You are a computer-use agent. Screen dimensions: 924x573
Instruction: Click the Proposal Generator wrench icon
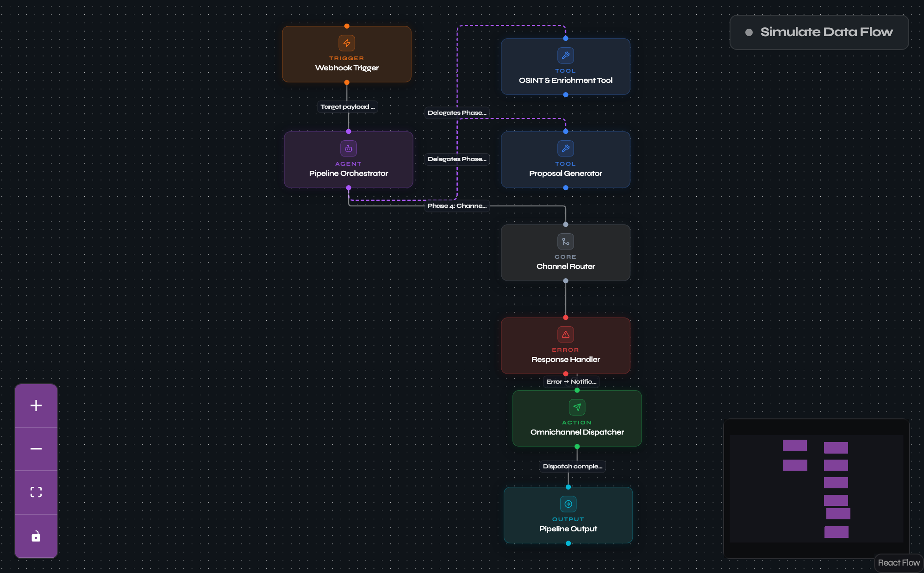pos(565,149)
